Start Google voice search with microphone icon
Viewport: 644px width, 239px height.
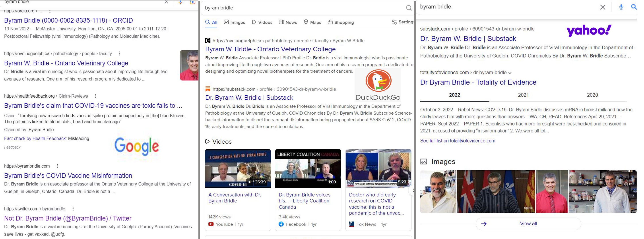(180, 2)
